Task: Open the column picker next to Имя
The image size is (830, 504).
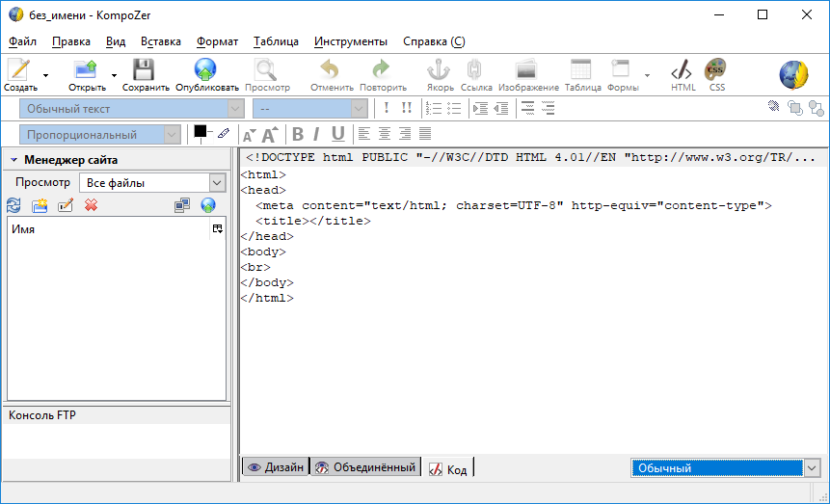Action: click(x=218, y=228)
